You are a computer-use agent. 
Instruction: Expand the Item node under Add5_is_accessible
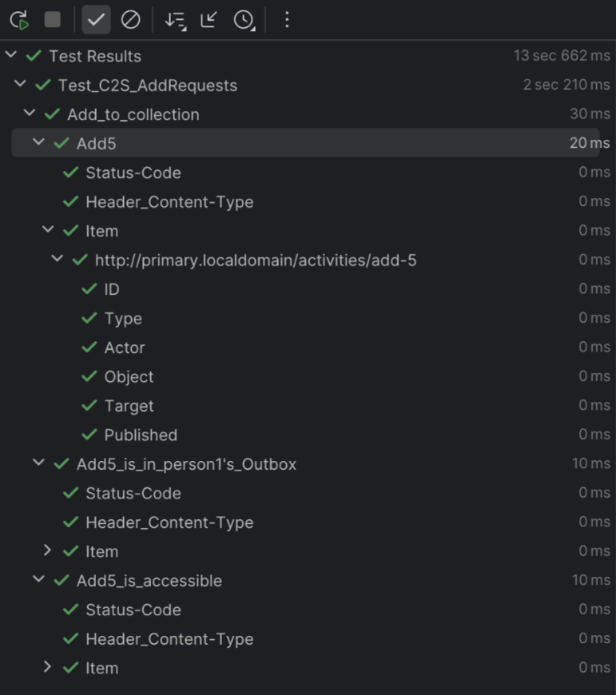(47, 666)
